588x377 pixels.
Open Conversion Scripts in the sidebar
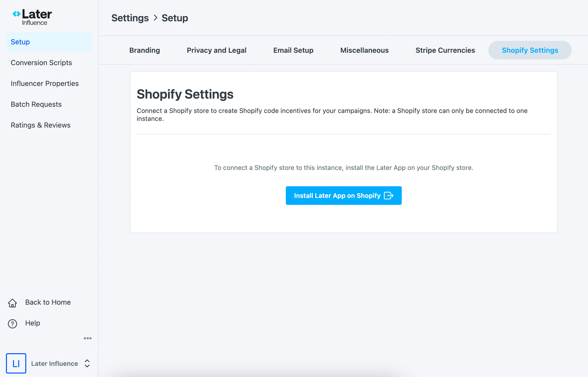pyautogui.click(x=41, y=63)
